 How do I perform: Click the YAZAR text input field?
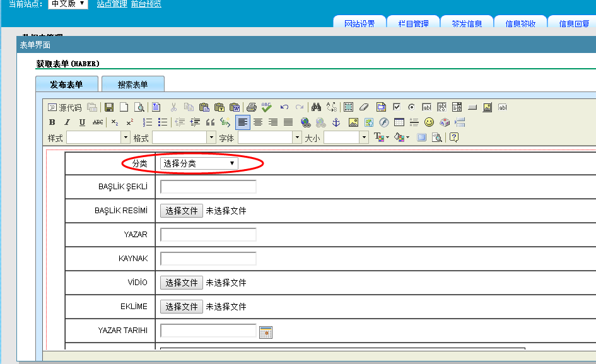click(208, 235)
